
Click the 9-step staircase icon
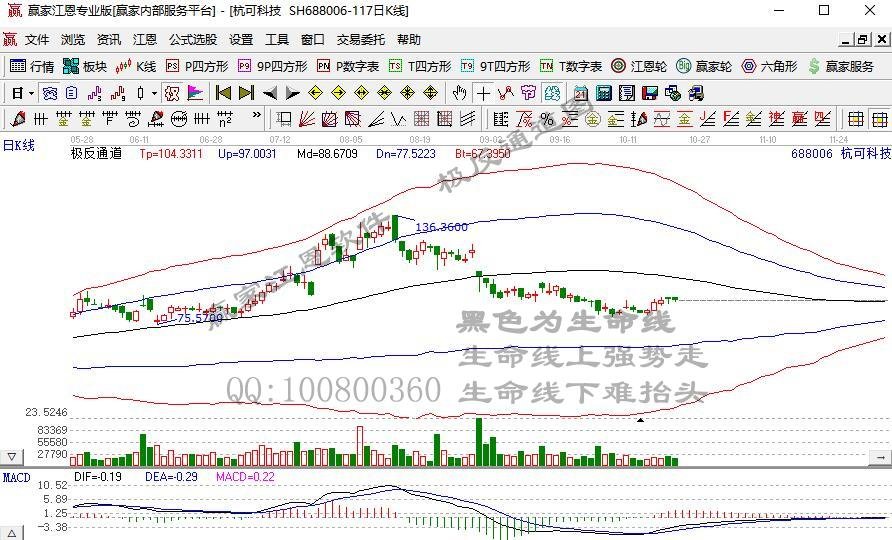tap(118, 93)
